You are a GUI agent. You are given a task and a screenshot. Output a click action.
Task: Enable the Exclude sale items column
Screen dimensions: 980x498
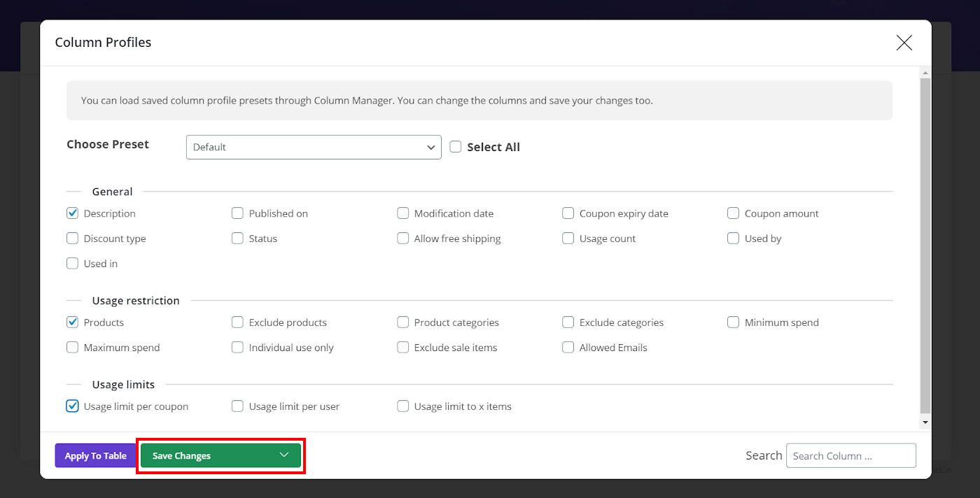[402, 348]
